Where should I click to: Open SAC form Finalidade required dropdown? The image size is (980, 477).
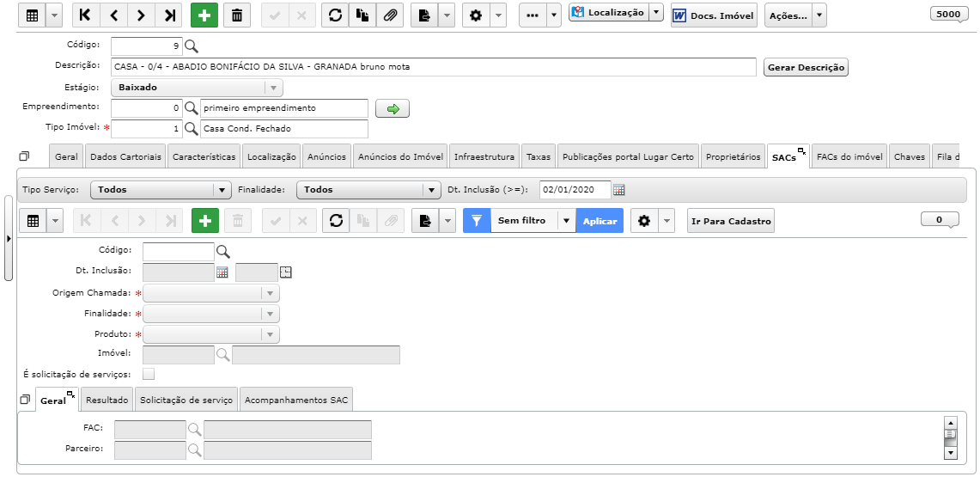pos(211,314)
